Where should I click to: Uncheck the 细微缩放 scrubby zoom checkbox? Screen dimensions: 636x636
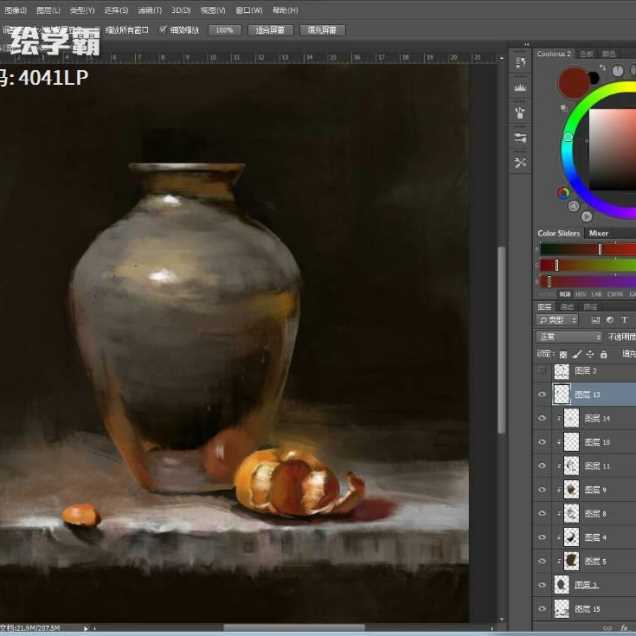pos(163,30)
